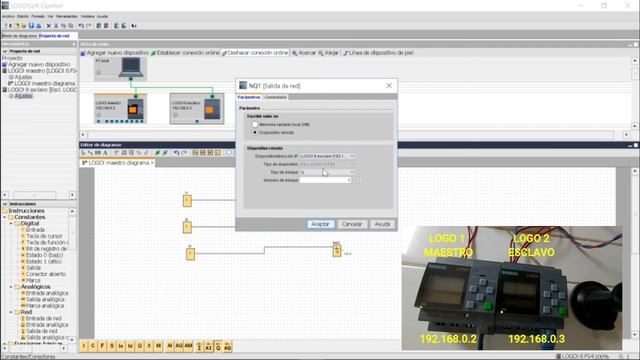This screenshot has width=640, height=360.
Task: Select 'Proyecto de red' diagram mode tab
Action: coord(54,36)
